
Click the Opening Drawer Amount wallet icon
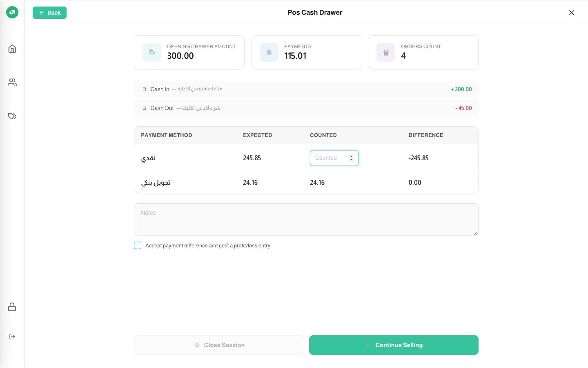[x=152, y=52]
